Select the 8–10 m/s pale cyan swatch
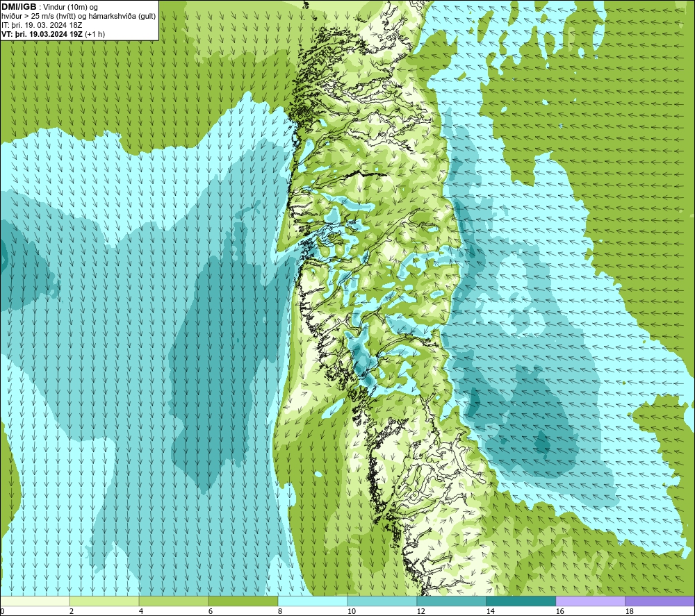Image resolution: width=695 pixels, height=616 pixels. [313, 601]
